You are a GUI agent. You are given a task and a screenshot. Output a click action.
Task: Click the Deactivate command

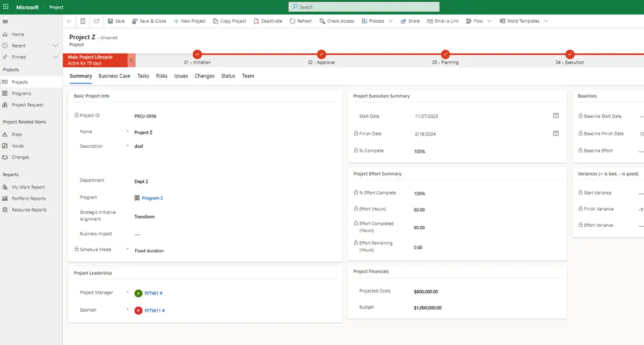tap(267, 21)
